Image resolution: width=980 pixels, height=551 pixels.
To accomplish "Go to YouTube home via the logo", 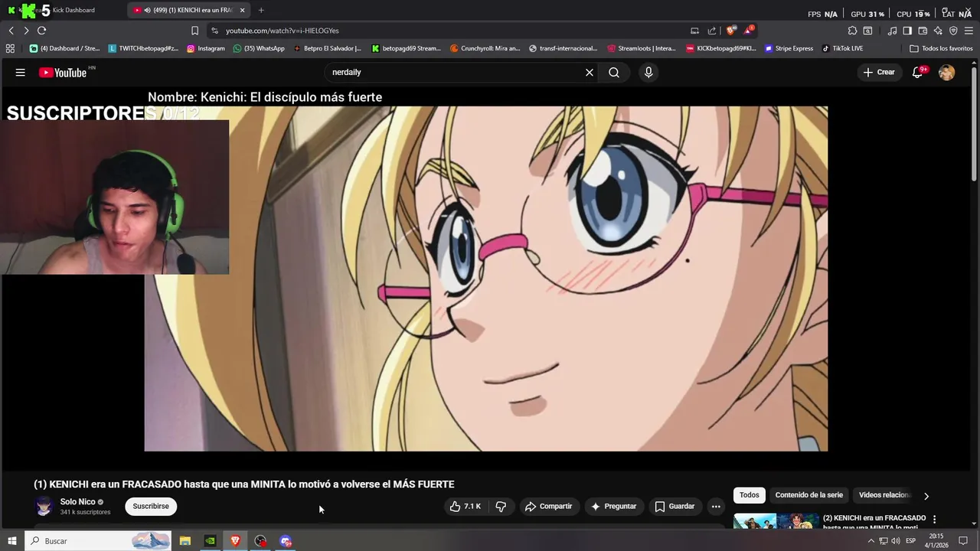I will point(63,72).
